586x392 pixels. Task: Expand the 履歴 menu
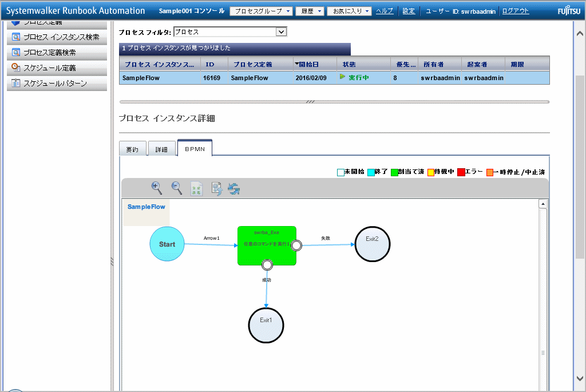[x=310, y=11]
